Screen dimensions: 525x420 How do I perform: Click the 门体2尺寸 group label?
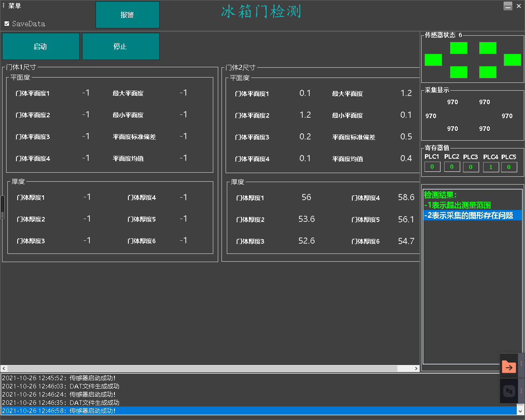[241, 68]
